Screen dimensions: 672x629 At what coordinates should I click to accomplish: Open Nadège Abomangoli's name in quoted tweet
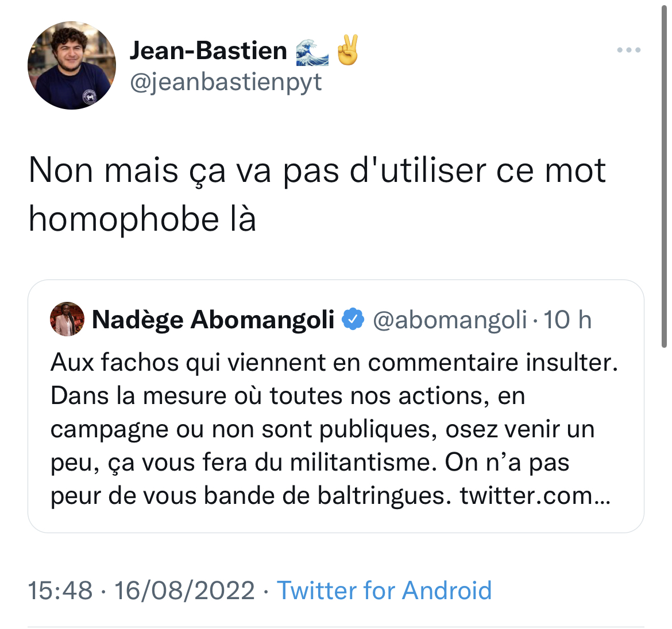(x=213, y=320)
